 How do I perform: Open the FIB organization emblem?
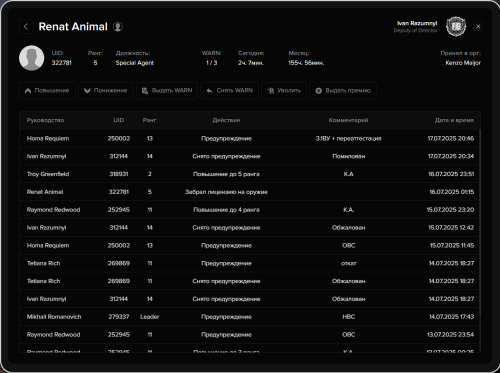coord(456,26)
